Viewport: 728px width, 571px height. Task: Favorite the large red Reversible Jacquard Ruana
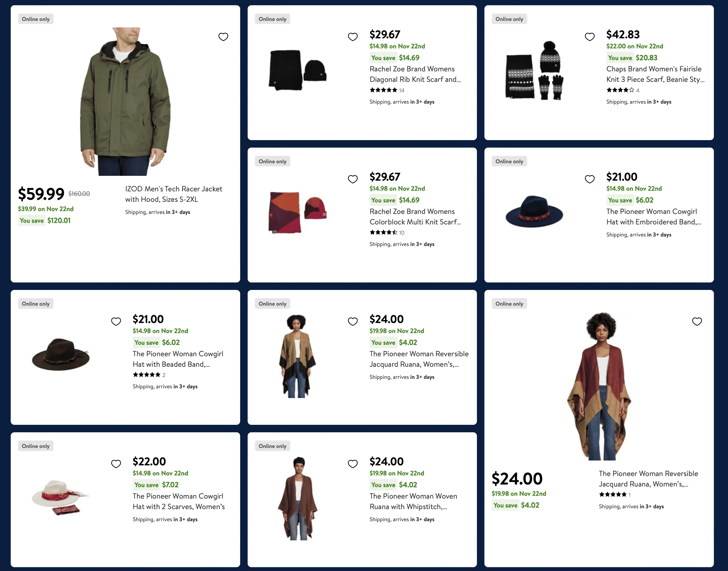(697, 322)
